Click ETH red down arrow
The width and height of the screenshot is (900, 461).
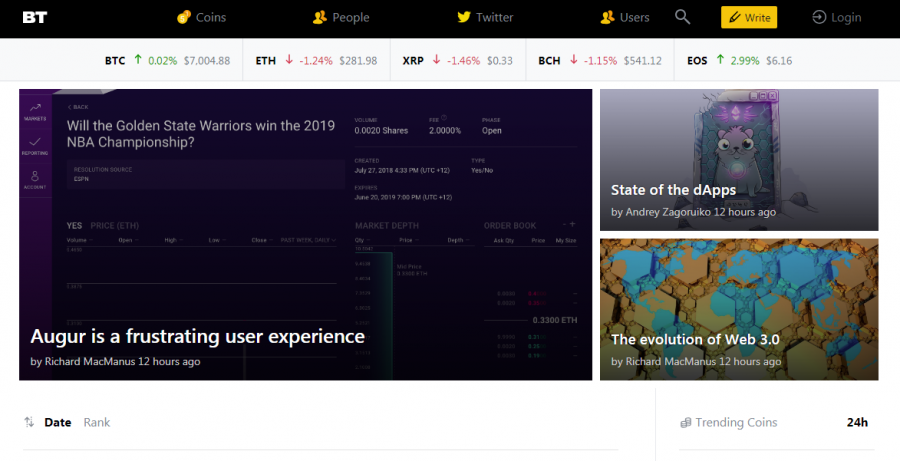point(289,59)
